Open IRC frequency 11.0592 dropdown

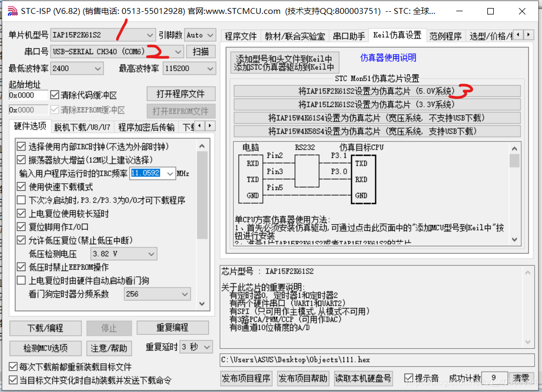170,173
